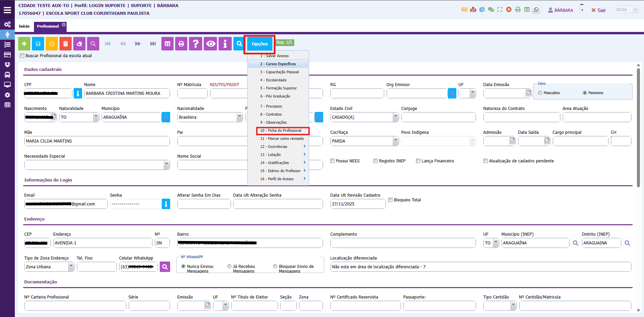Click the purple question mark help icon

coord(195,44)
